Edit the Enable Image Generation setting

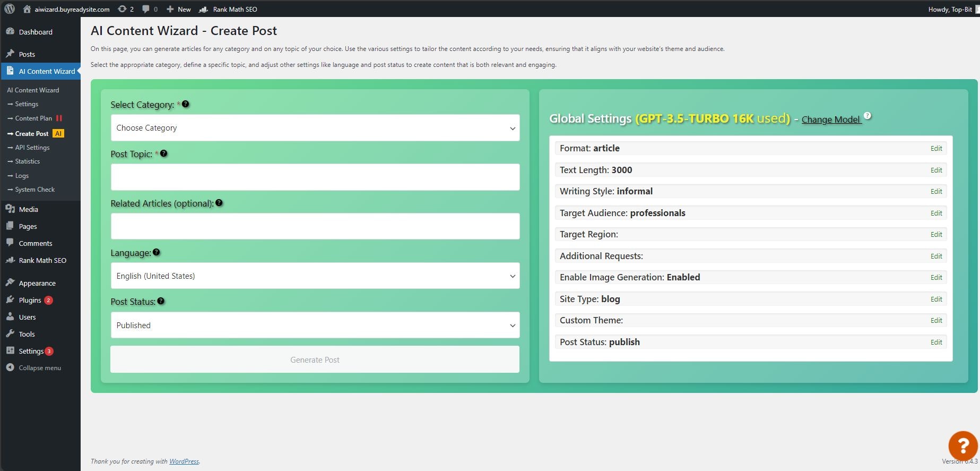tap(936, 278)
